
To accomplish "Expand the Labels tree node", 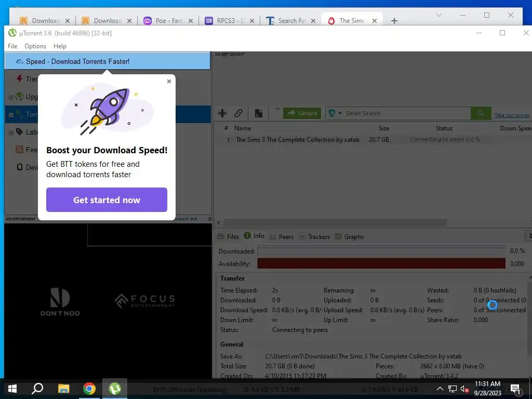I will (11, 132).
